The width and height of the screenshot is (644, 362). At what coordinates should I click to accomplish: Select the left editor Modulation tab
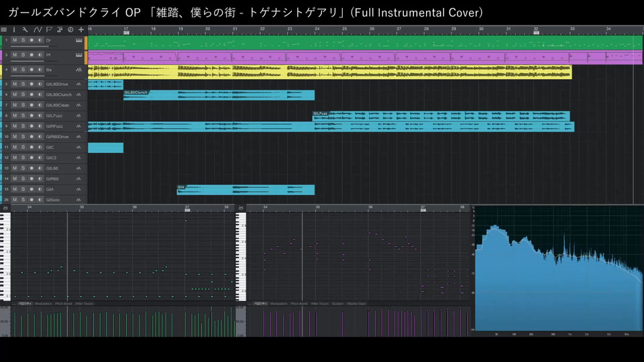coord(43,304)
